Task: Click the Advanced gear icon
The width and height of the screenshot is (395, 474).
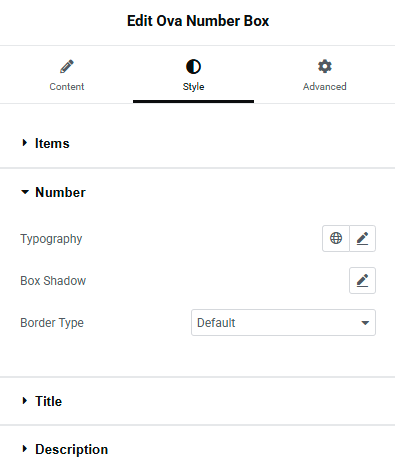Action: (325, 66)
